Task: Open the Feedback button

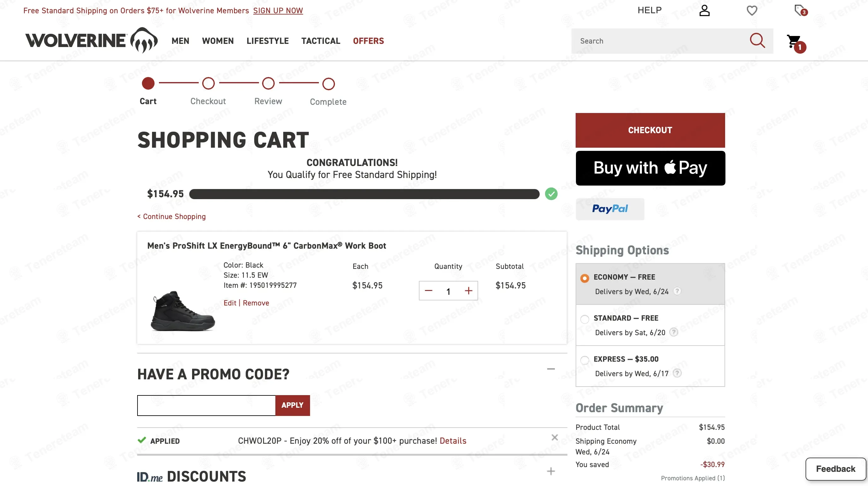Action: [x=835, y=469]
